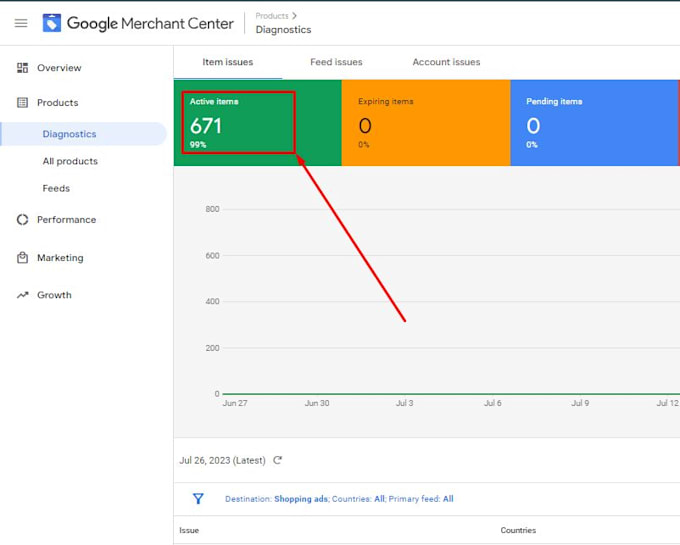This screenshot has height=545, width=680.
Task: Refresh the Jul 26, 2023 diagnostics data
Action: [278, 461]
